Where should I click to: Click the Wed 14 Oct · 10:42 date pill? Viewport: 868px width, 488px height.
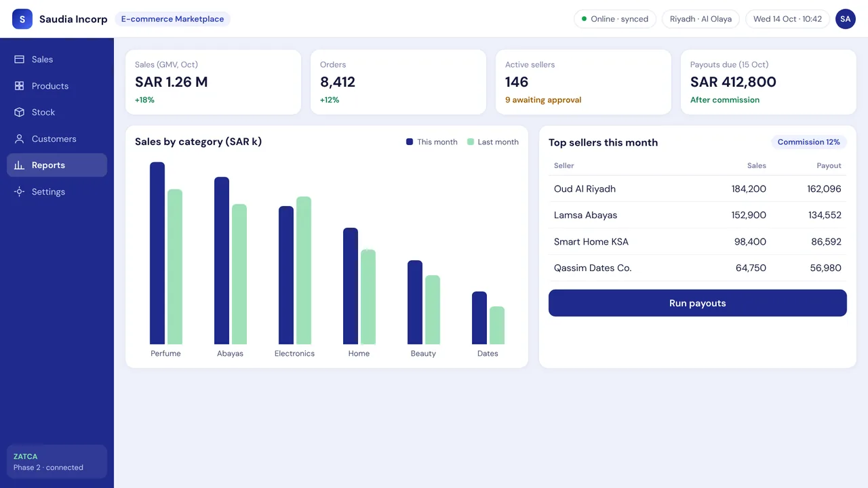tap(787, 19)
